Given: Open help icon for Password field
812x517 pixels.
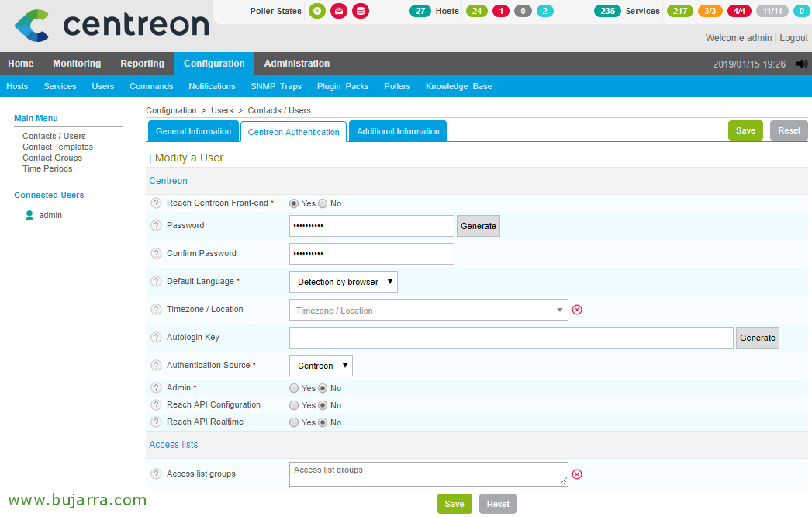Looking at the screenshot, I should point(156,226).
